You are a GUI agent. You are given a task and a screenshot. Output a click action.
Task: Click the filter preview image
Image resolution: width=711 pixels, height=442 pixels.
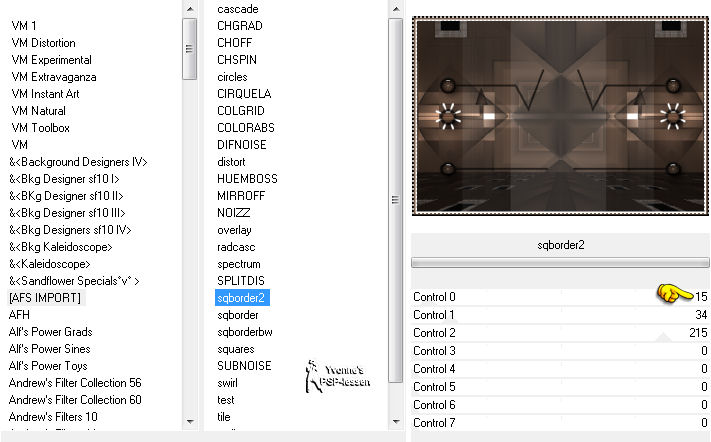[x=560, y=116]
